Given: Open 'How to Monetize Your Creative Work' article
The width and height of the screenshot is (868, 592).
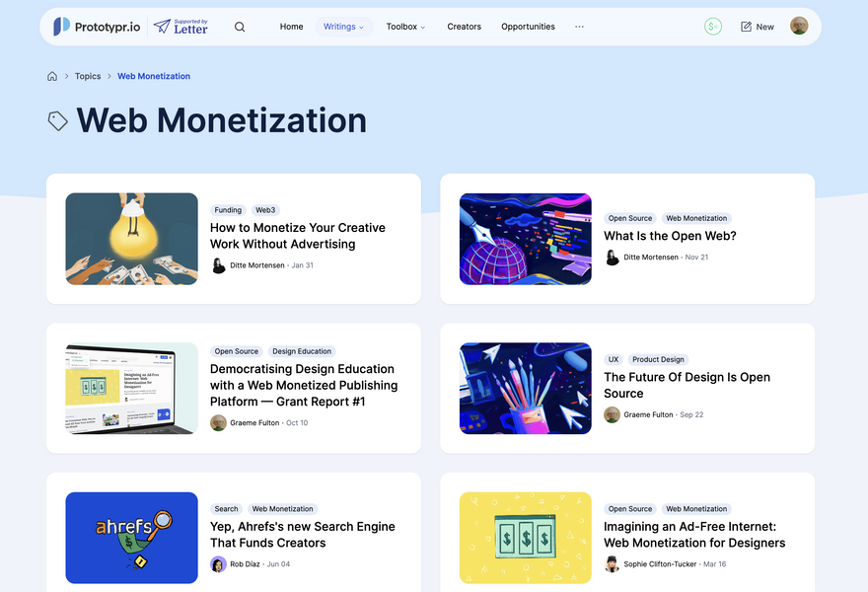Looking at the screenshot, I should pyautogui.click(x=297, y=236).
